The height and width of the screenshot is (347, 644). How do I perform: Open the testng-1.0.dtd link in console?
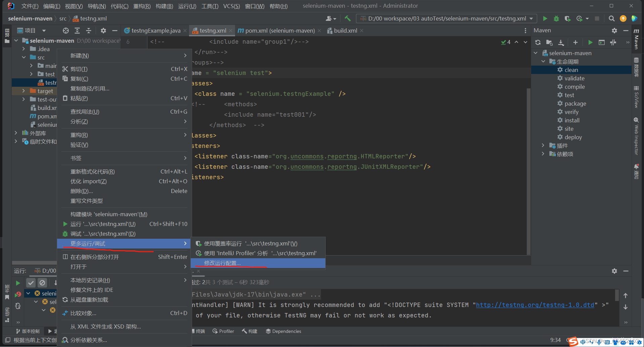coord(535,305)
